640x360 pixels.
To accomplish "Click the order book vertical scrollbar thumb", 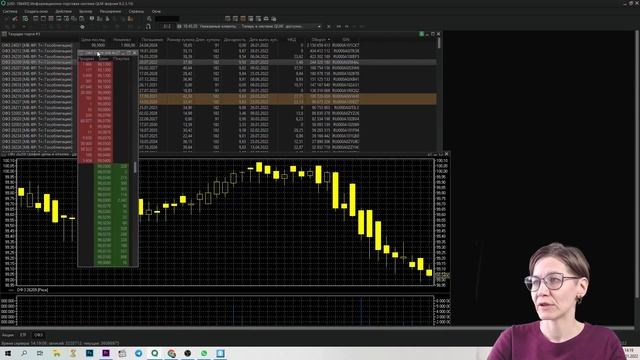I will pyautogui.click(x=135, y=167).
